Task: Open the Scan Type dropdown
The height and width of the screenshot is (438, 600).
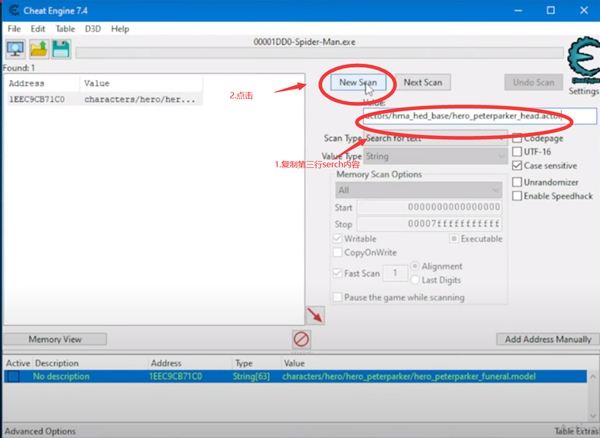Action: (435, 138)
